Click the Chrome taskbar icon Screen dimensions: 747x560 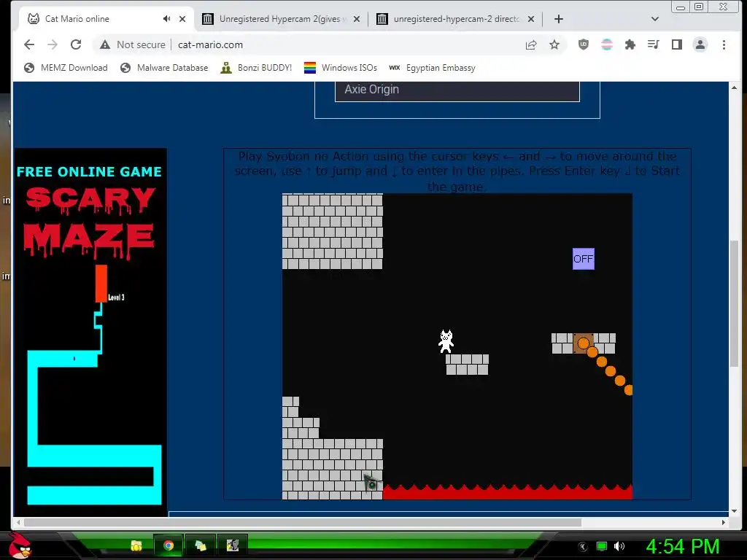click(169, 545)
